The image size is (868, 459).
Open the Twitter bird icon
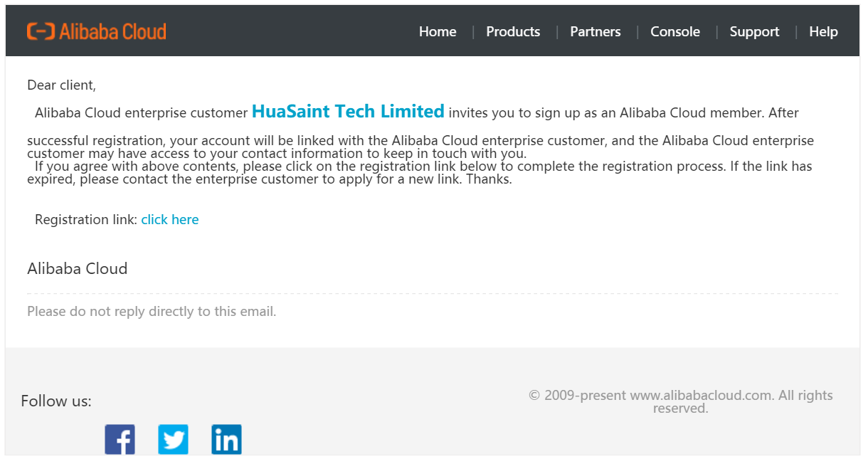(173, 439)
